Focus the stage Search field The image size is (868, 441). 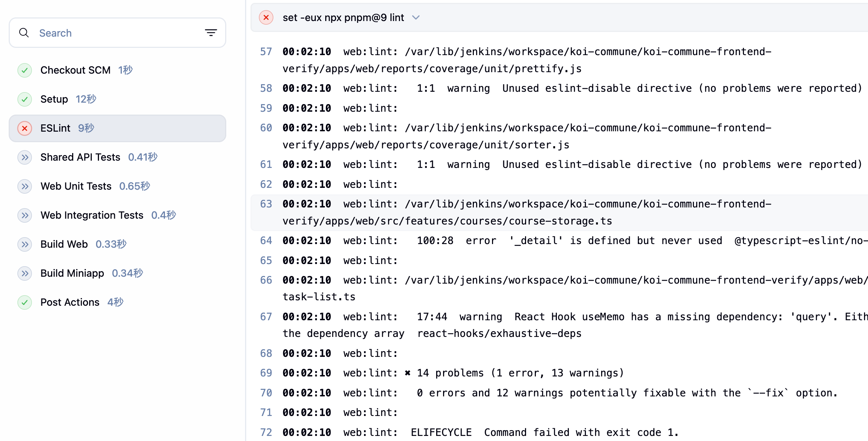point(116,33)
